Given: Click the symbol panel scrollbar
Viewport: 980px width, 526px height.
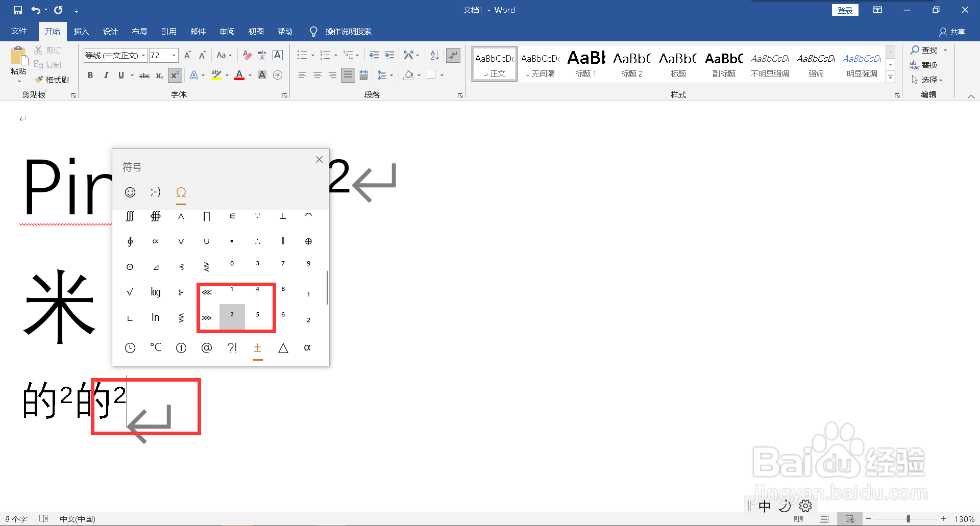Looking at the screenshot, I should tap(327, 288).
